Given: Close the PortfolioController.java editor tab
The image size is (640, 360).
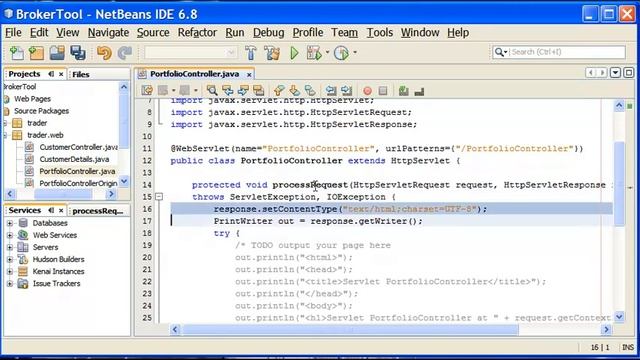Looking at the screenshot, I should (249, 74).
